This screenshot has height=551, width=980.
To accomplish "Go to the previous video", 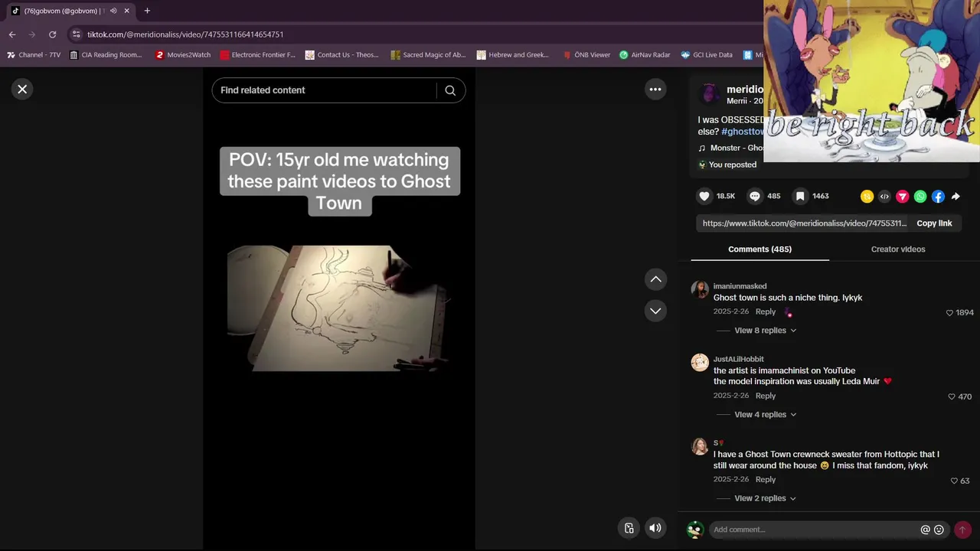I will [x=655, y=279].
